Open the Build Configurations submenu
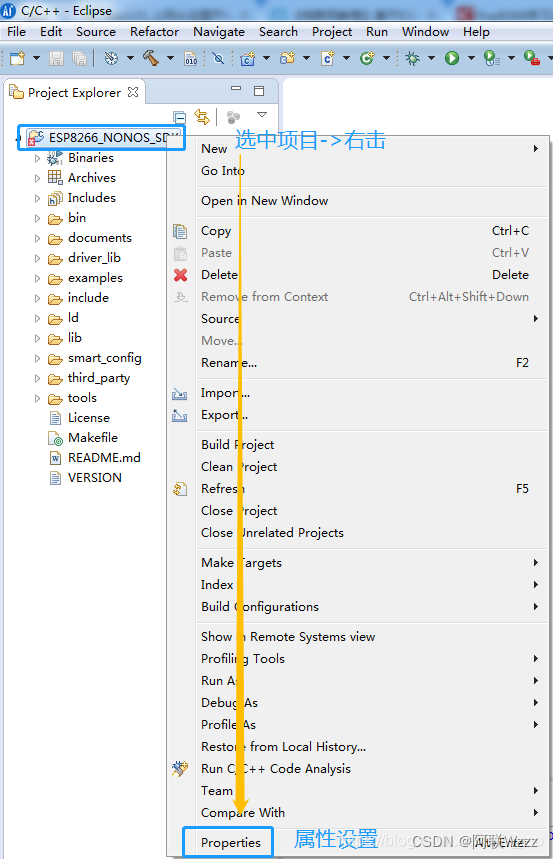Screen dimensions: 553x859 [x=357, y=607]
